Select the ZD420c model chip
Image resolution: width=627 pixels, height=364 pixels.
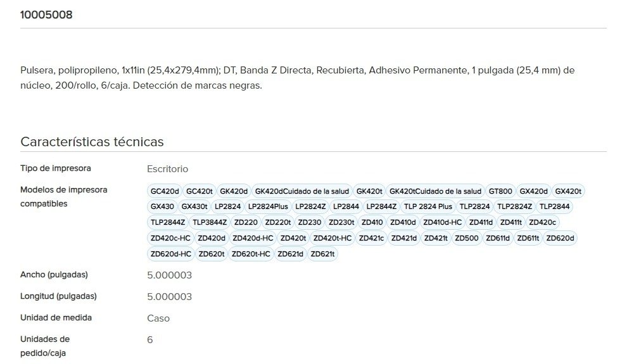pyautogui.click(x=542, y=222)
